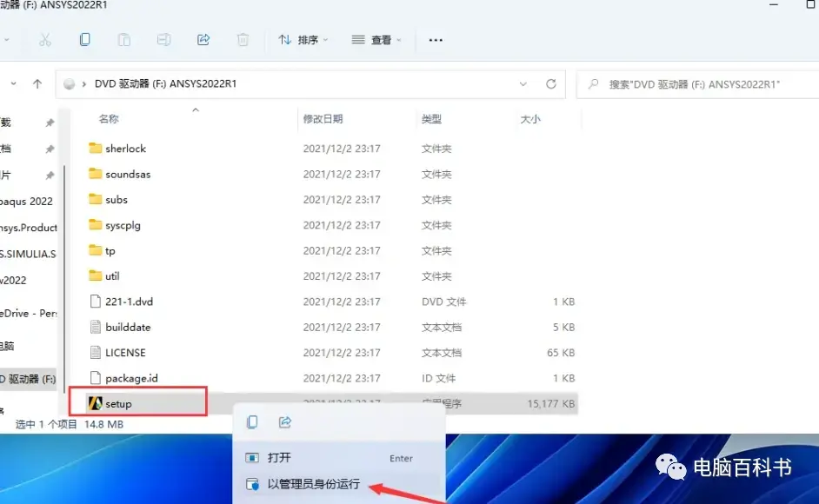This screenshot has height=504, width=819.
Task: Open the 查看 view dropdown
Action: 376,40
